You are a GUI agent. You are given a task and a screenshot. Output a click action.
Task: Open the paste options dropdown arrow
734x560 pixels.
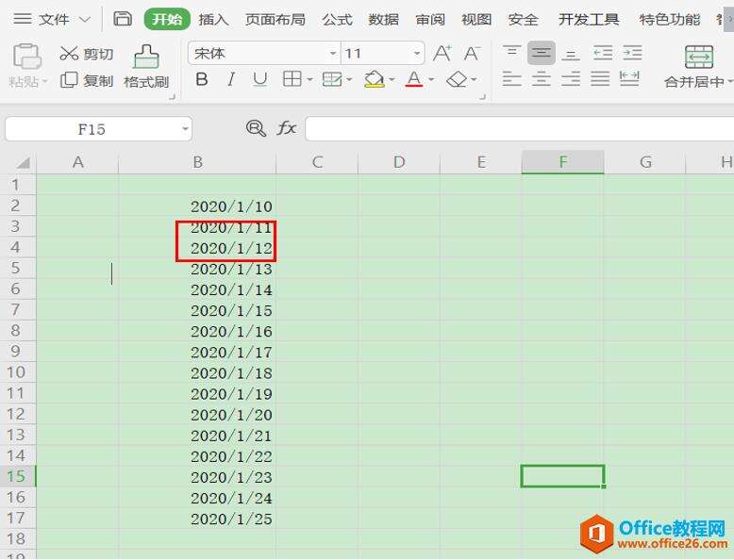tap(45, 81)
